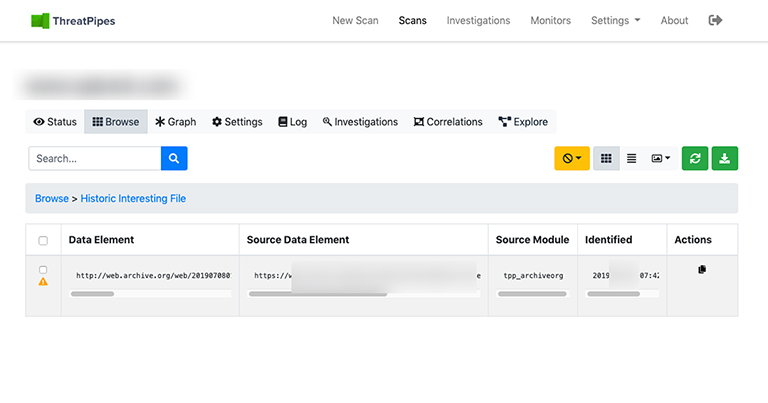The height and width of the screenshot is (403, 768).
Task: Toggle the select-all checkbox in table header
Action: click(x=43, y=240)
